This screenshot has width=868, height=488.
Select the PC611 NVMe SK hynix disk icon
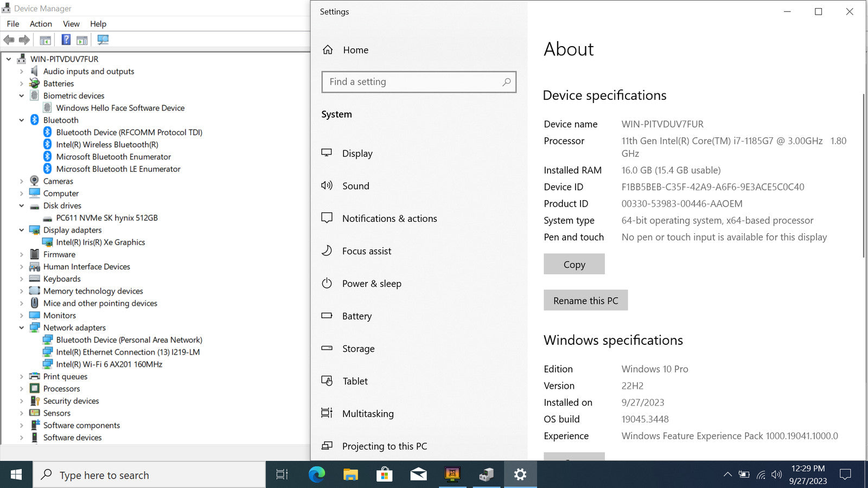pyautogui.click(x=48, y=218)
